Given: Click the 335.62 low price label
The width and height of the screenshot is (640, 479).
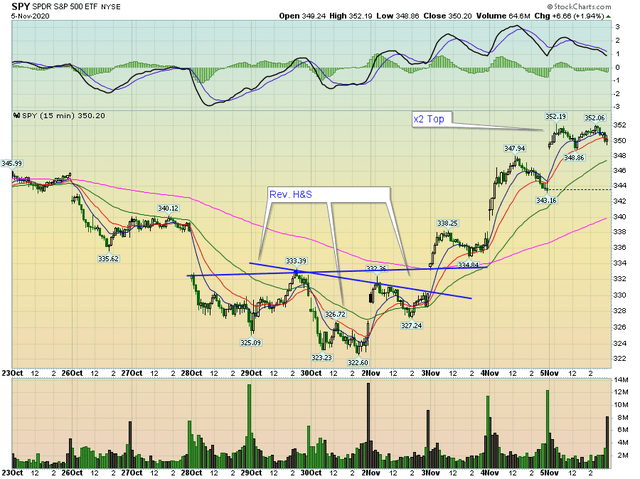Looking at the screenshot, I should click(x=108, y=258).
